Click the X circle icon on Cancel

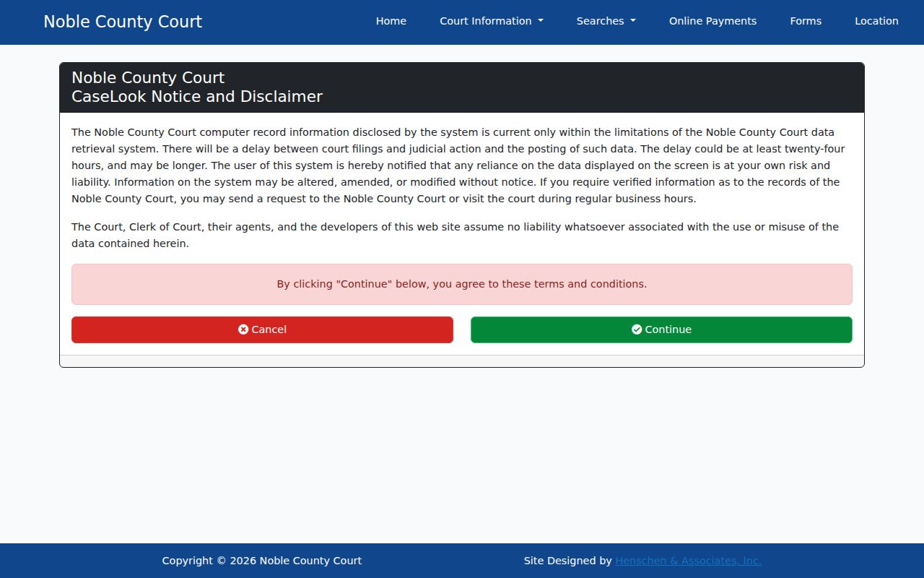243,329
